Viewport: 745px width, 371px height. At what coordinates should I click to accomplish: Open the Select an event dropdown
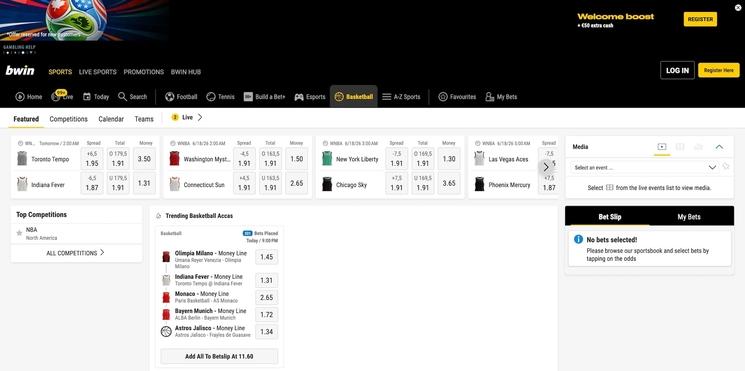[x=644, y=168]
